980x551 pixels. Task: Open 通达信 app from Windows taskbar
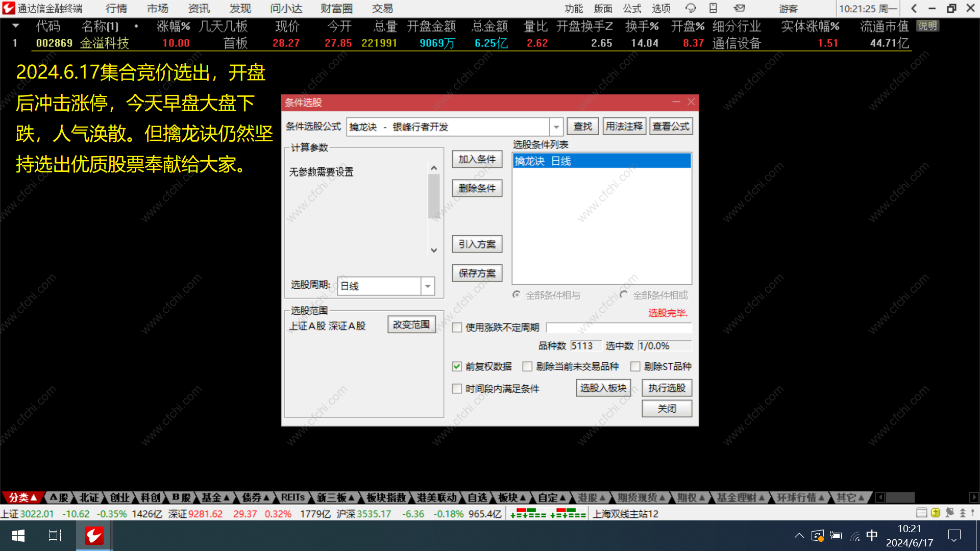pos(94,536)
